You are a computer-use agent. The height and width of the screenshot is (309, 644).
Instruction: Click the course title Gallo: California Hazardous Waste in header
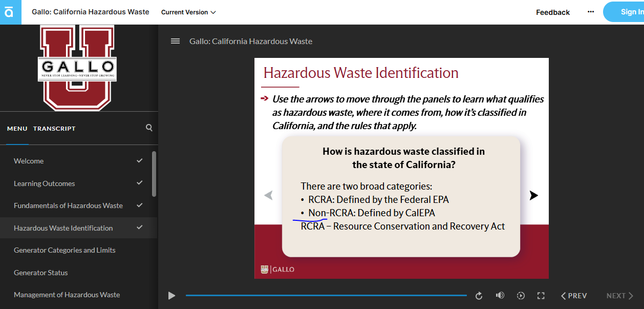coord(91,12)
